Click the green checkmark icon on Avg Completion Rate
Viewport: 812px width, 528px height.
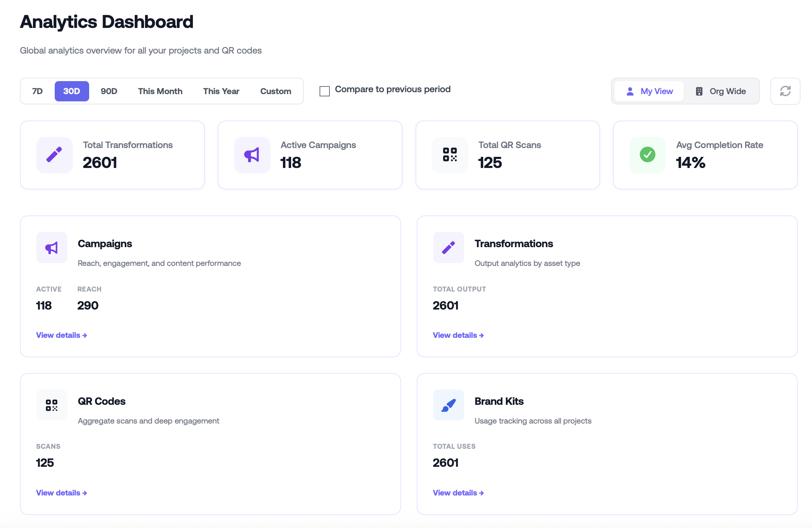tap(647, 155)
